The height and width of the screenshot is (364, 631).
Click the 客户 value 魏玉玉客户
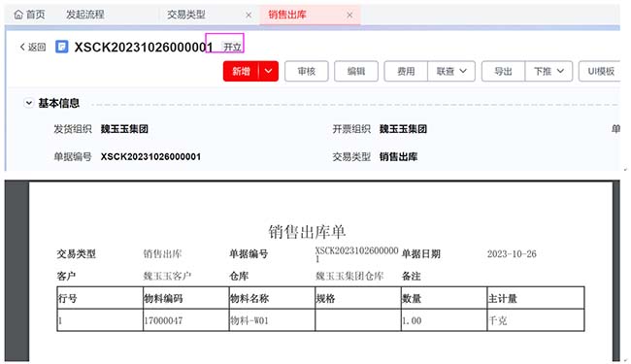pos(167,276)
